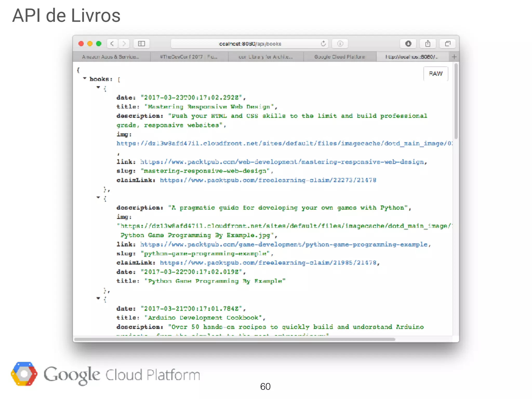Toggle the Safari sidebar icon
This screenshot has width=532, height=399.
point(142,44)
